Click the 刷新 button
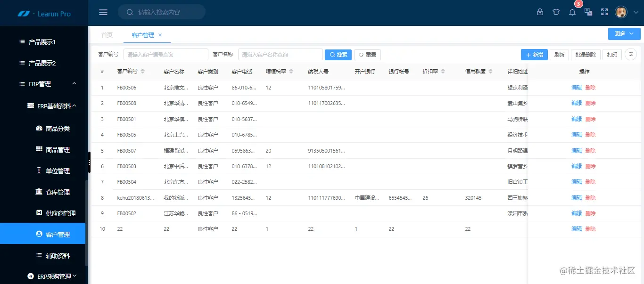The width and height of the screenshot is (644, 284). click(560, 55)
